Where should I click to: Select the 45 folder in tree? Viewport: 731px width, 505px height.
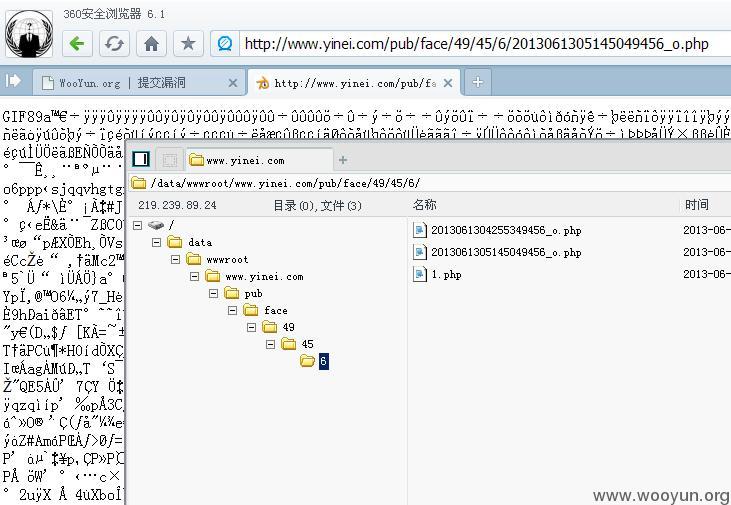297,344
